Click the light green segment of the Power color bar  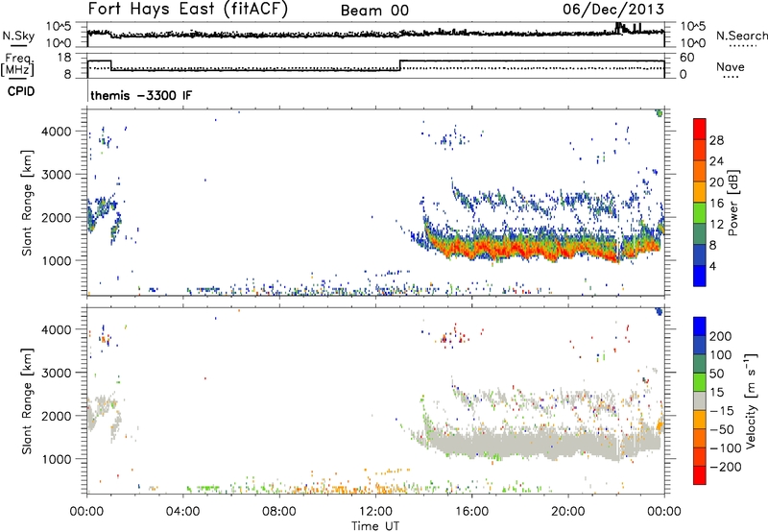pos(700,212)
